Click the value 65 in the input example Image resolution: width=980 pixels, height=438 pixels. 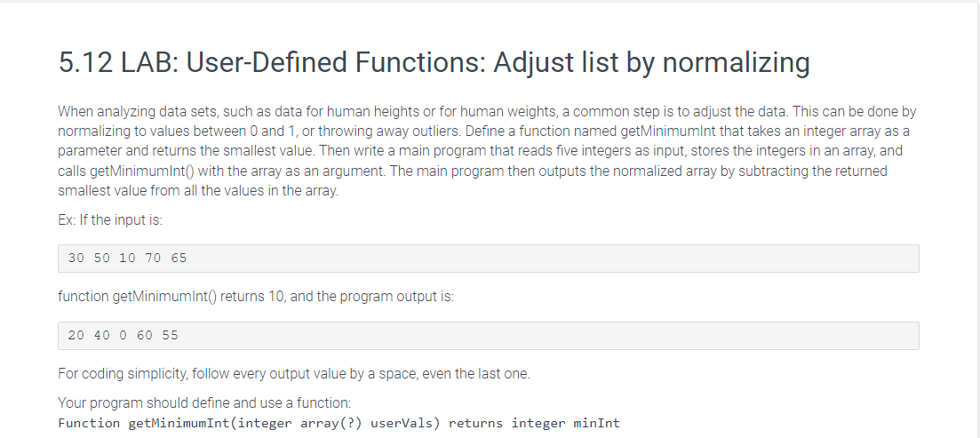click(178, 258)
